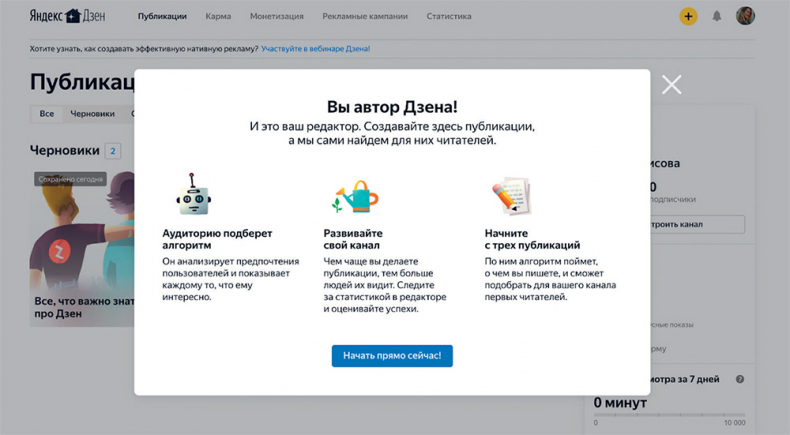Open the user profile avatar

coord(745,16)
